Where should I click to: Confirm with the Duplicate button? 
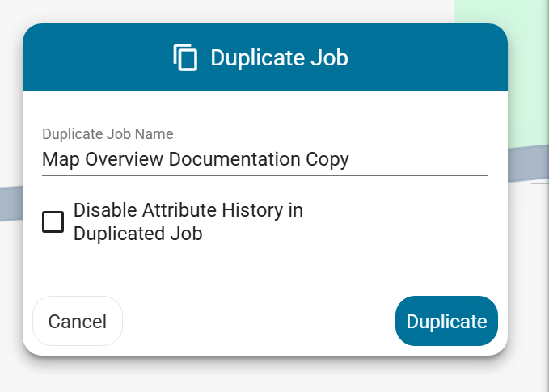tap(446, 321)
